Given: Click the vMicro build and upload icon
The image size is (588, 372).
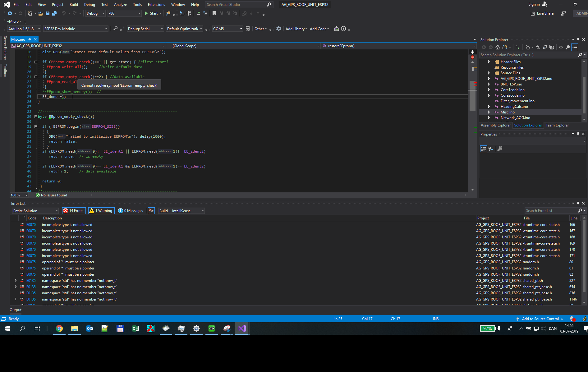Looking at the screenshot, I should coord(337,29).
